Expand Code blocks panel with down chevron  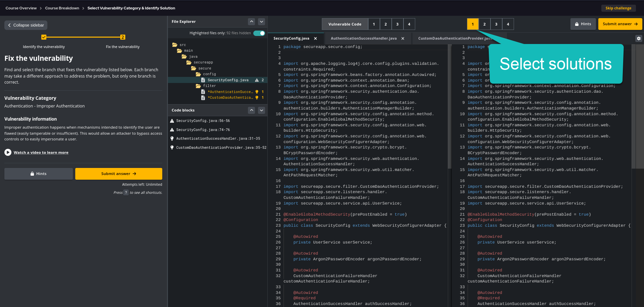pyautogui.click(x=261, y=110)
